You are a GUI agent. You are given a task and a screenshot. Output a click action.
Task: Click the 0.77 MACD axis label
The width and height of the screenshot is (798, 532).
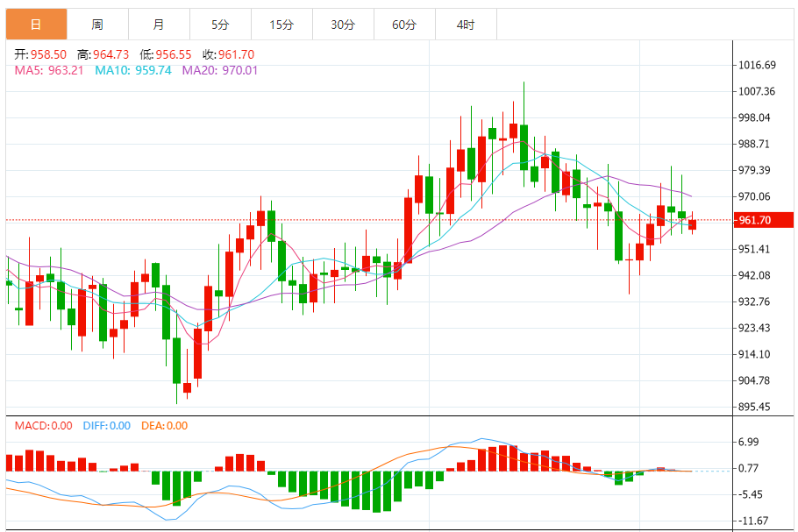tap(748, 468)
